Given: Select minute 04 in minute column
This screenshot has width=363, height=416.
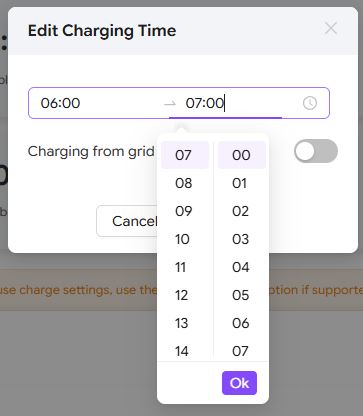Looking at the screenshot, I should coord(242,267).
